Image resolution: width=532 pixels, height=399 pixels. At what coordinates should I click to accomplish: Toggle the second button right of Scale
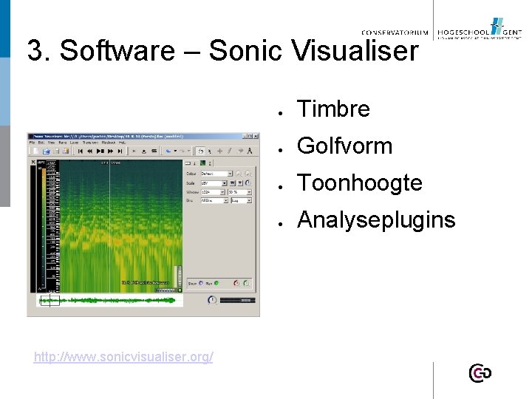[240, 183]
